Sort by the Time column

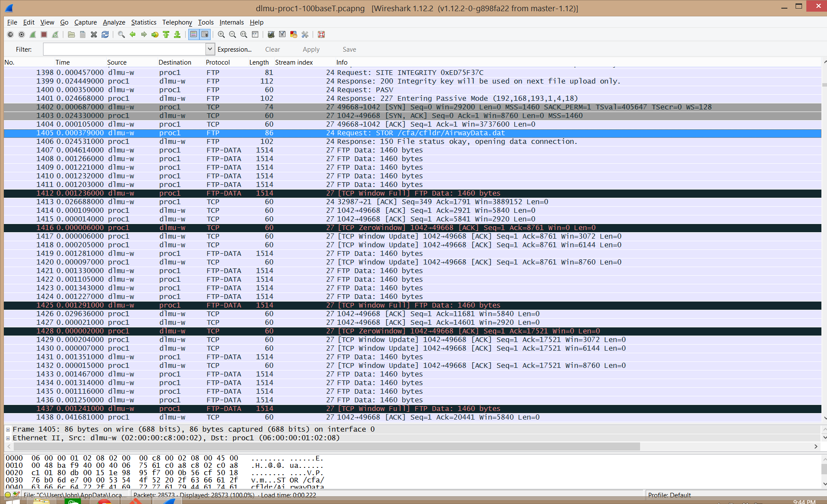pos(81,62)
